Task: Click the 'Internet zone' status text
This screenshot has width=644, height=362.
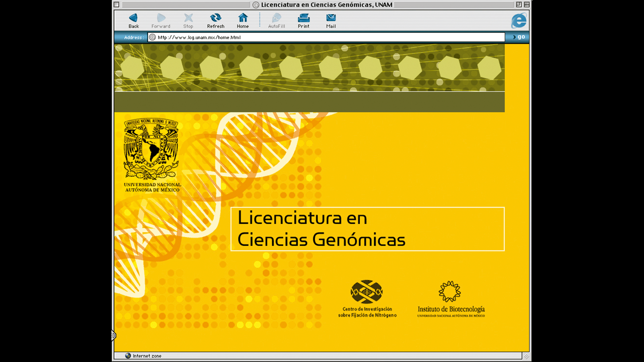Action: pyautogui.click(x=147, y=356)
